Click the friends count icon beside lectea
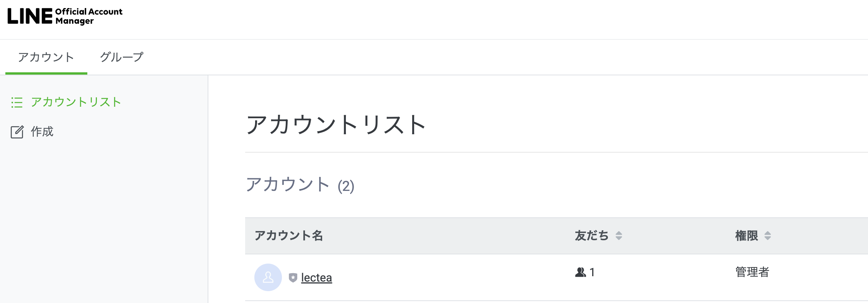 tap(580, 272)
